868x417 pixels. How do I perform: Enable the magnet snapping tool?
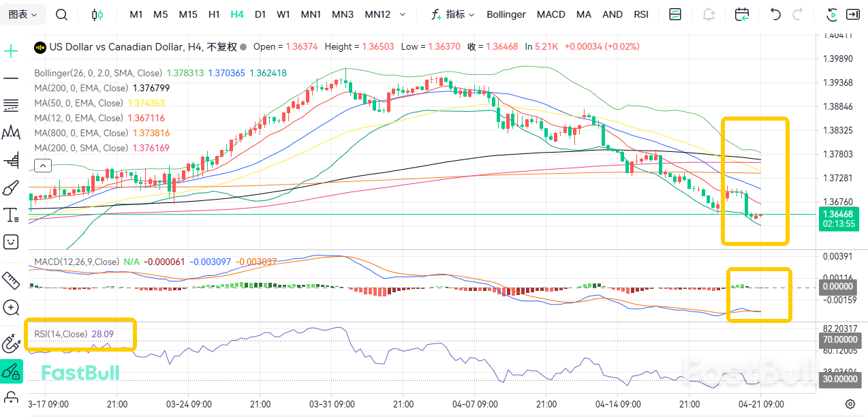coord(11,344)
